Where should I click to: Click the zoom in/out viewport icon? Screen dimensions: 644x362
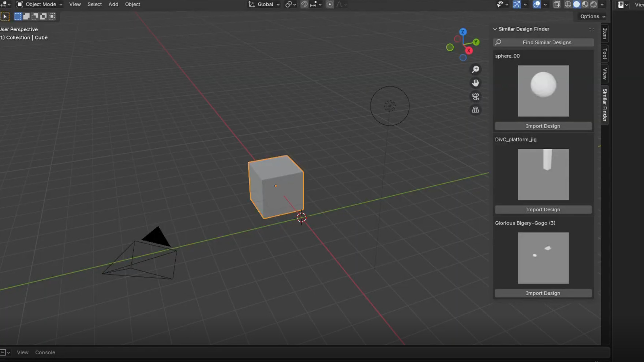[x=475, y=69]
